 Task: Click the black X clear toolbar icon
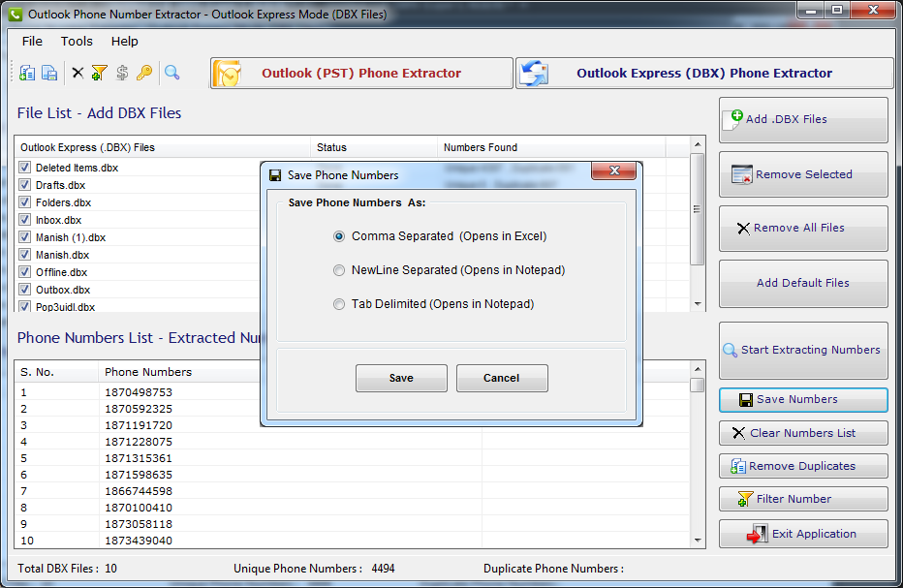(x=78, y=73)
